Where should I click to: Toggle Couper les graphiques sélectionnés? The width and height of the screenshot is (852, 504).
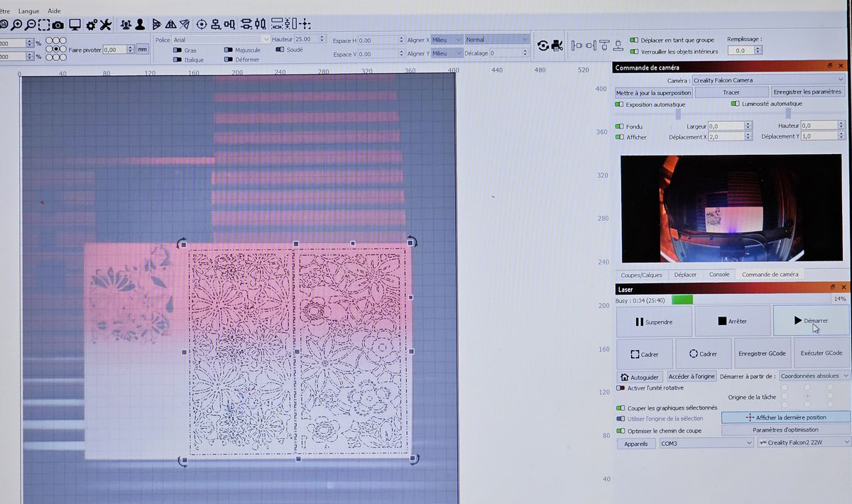click(x=621, y=408)
